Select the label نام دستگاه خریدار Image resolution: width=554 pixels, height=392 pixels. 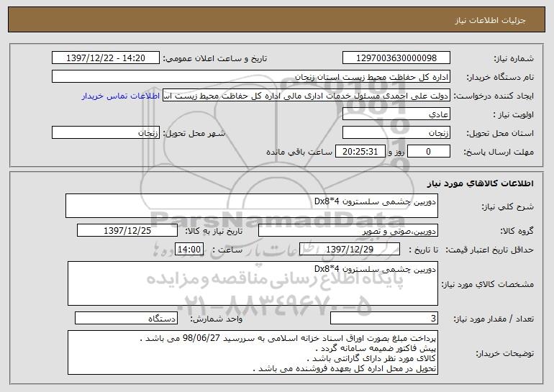(x=500, y=77)
